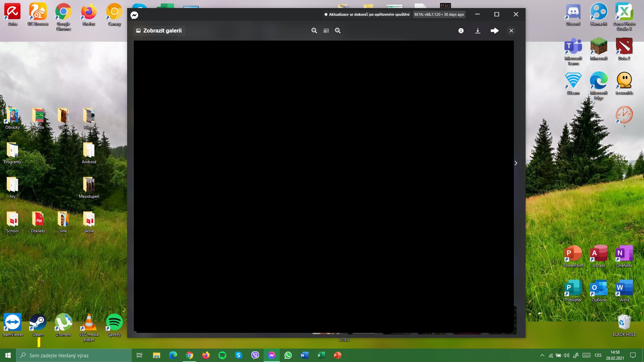This screenshot has height=362, width=644.
Task: Reset image to original size
Action: tap(326, 31)
